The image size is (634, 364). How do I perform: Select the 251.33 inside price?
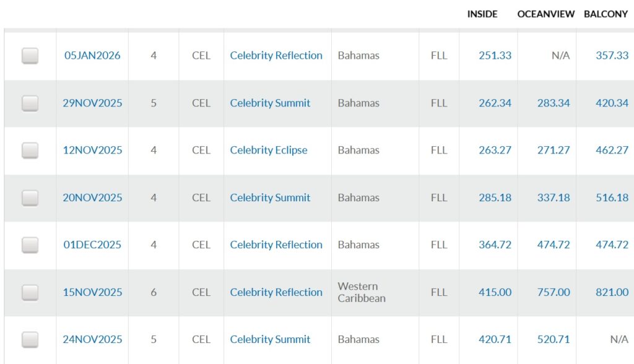495,56
